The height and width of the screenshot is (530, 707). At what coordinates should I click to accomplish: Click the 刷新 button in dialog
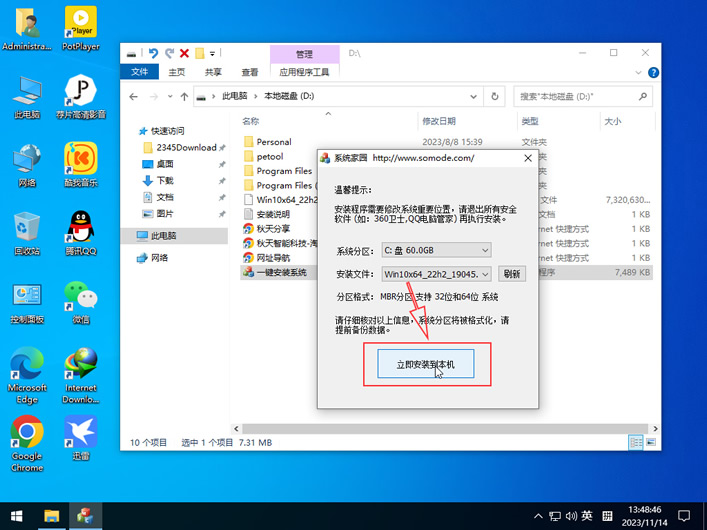pyautogui.click(x=512, y=274)
